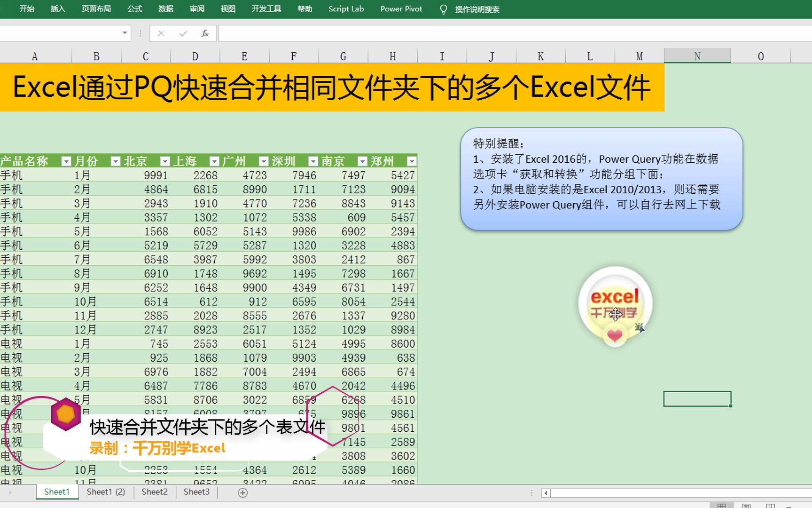This screenshot has height=508, width=812.
Task: Switch to Normal view in status bar
Action: [x=721, y=506]
